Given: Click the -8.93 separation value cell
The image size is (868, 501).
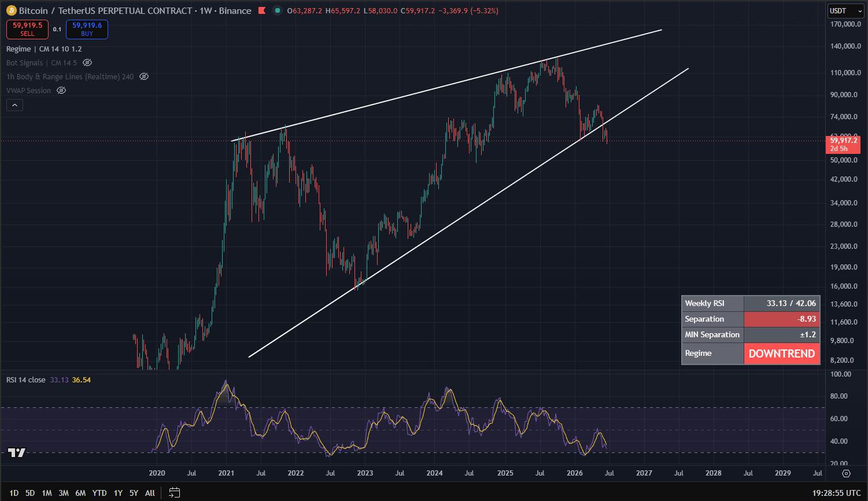Looking at the screenshot, I should tap(782, 319).
